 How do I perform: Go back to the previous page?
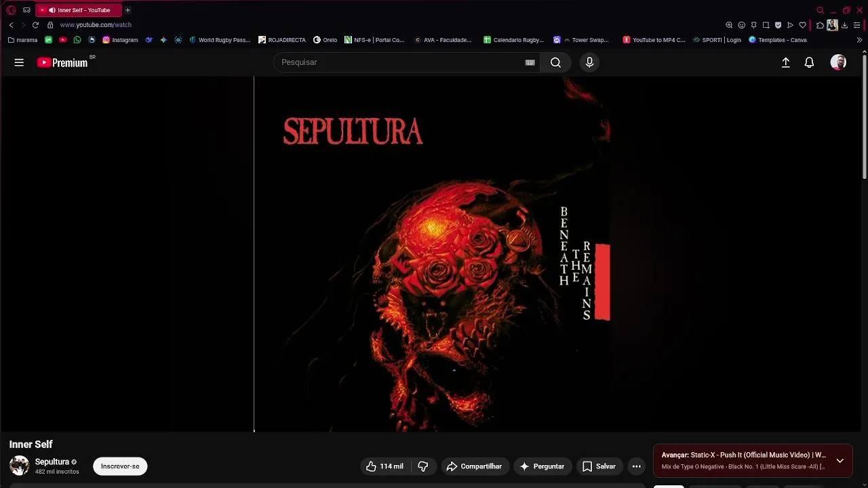[x=11, y=25]
